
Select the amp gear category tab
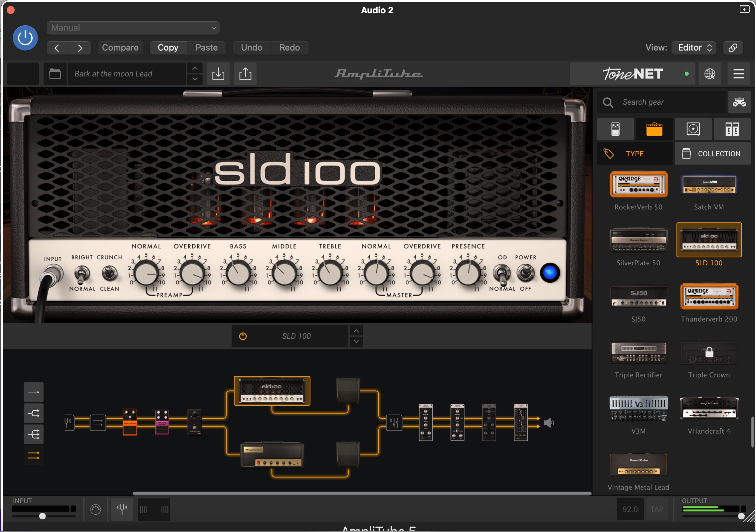[x=654, y=129]
